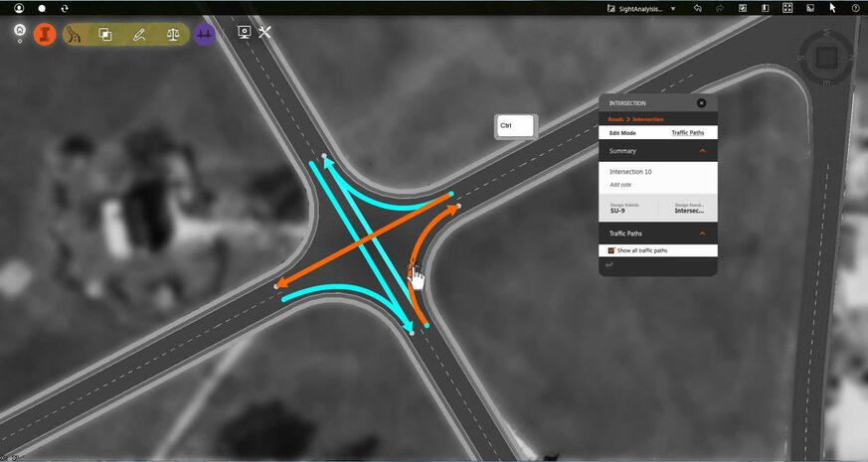868x462 pixels.
Task: Close the Intersection panel
Action: pos(701,103)
